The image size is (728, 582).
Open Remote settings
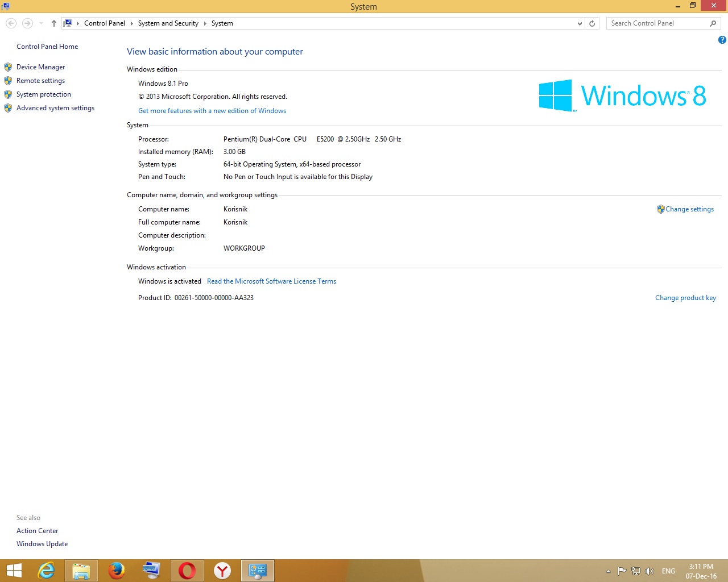coord(40,81)
